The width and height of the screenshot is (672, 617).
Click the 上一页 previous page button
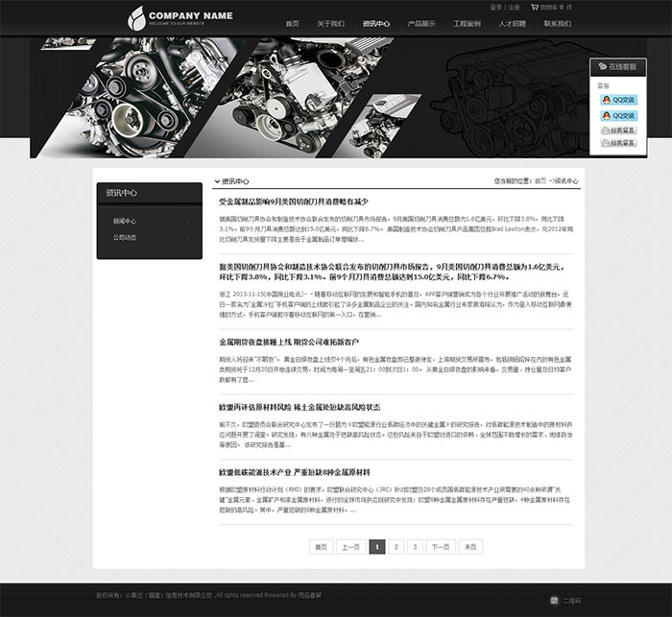(x=351, y=547)
